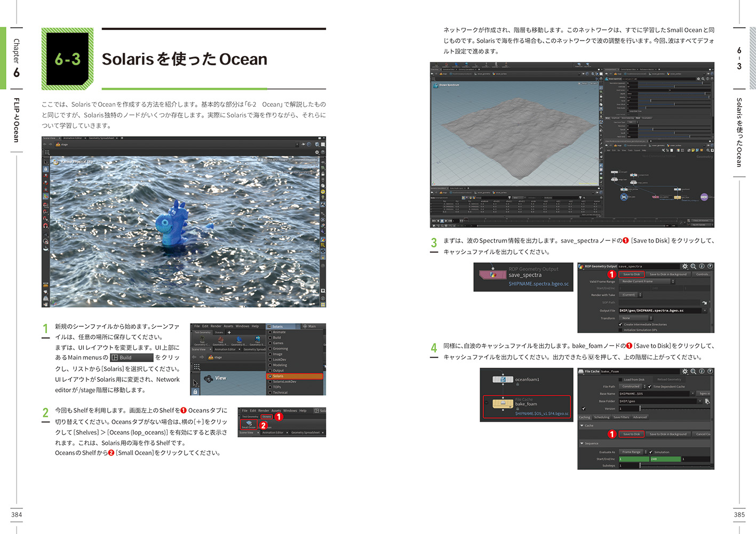The width and height of the screenshot is (756, 534).
Task: Click the oceanfoam1 node icon
Action: click(503, 380)
